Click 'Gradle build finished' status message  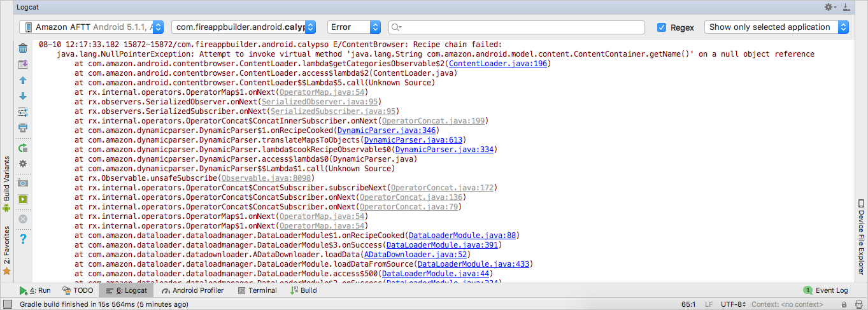coord(104,305)
